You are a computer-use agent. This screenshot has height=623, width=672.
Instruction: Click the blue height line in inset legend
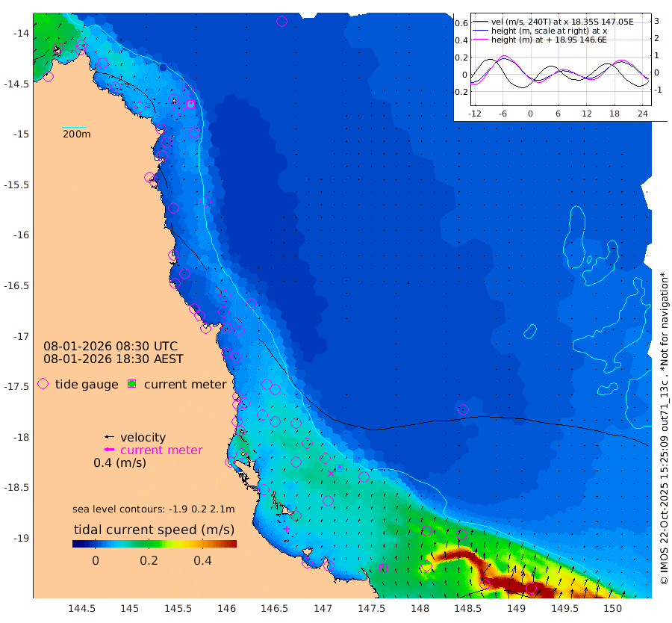pos(480,31)
